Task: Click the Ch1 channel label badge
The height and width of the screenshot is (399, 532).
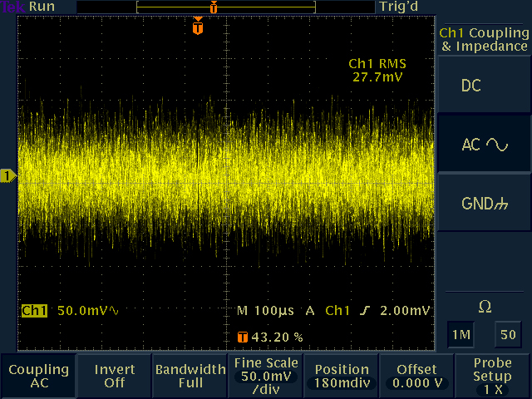Action: [x=34, y=310]
